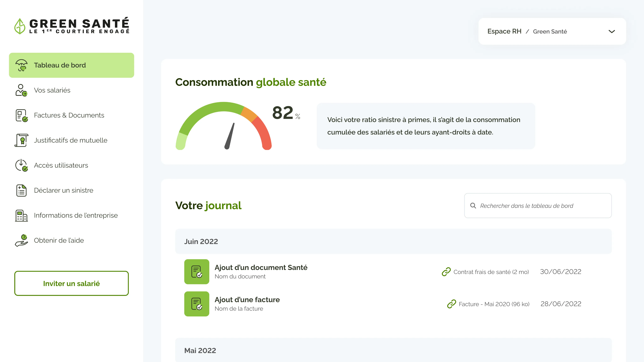Click the Accès utilisateurs icon

click(22, 165)
